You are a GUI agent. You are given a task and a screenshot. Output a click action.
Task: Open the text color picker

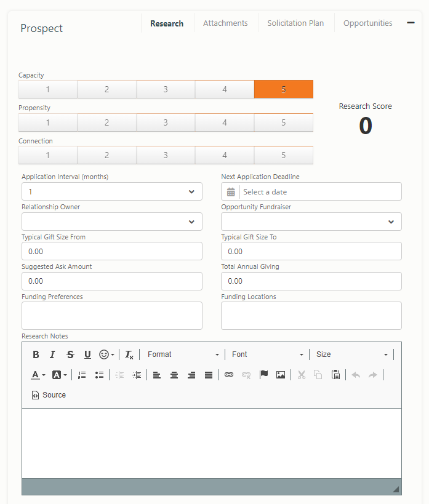38,375
